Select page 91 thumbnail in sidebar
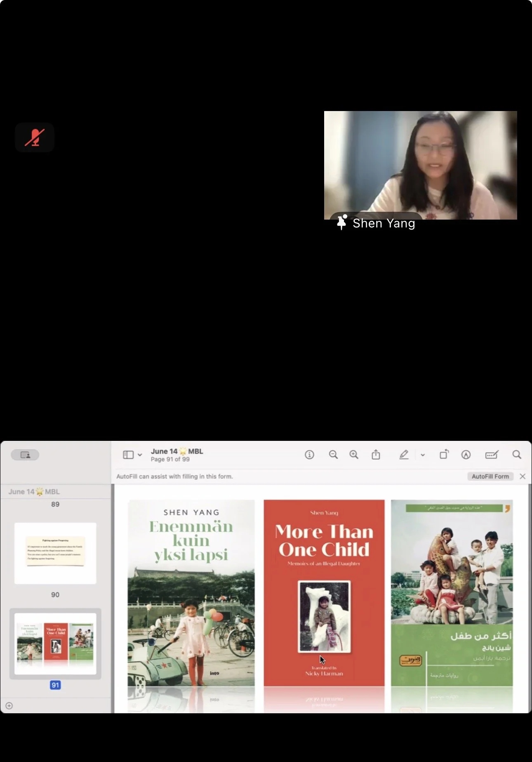The image size is (532, 762). [x=55, y=644]
